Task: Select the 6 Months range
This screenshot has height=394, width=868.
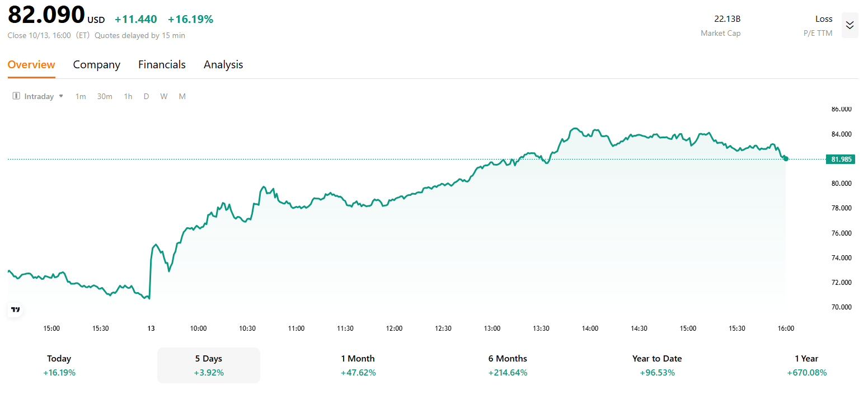Action: (508, 365)
